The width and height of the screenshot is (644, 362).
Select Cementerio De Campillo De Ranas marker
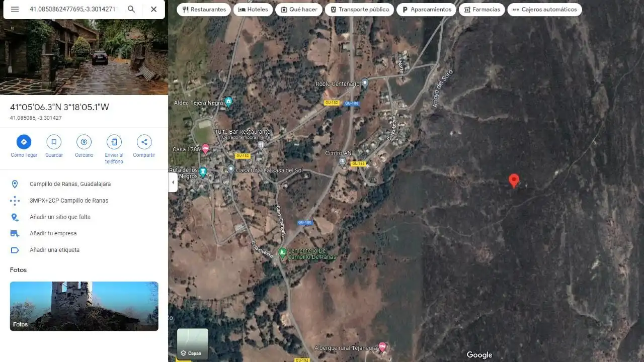coord(282,252)
